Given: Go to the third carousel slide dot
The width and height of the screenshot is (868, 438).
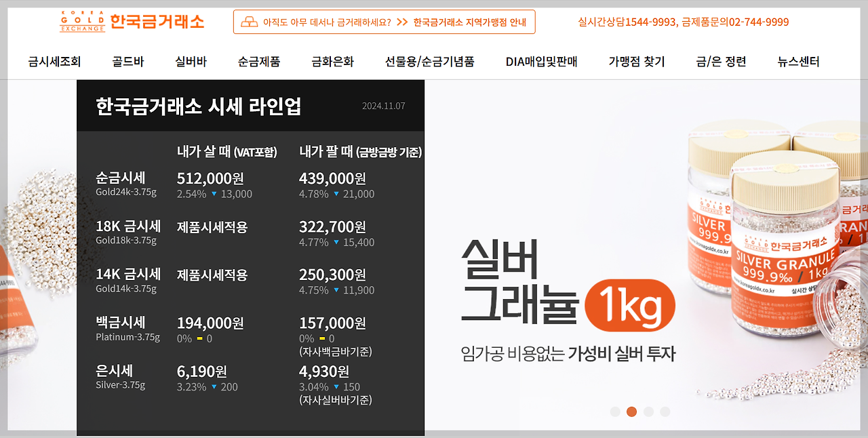Looking at the screenshot, I should (648, 412).
